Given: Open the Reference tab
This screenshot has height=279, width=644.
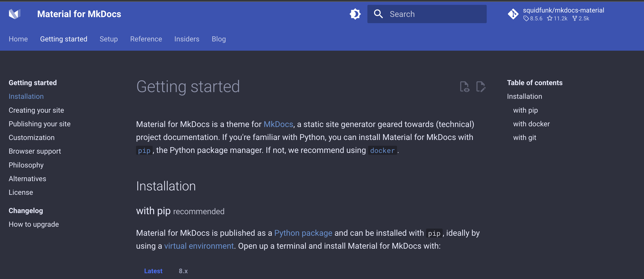Looking at the screenshot, I should pos(146,39).
